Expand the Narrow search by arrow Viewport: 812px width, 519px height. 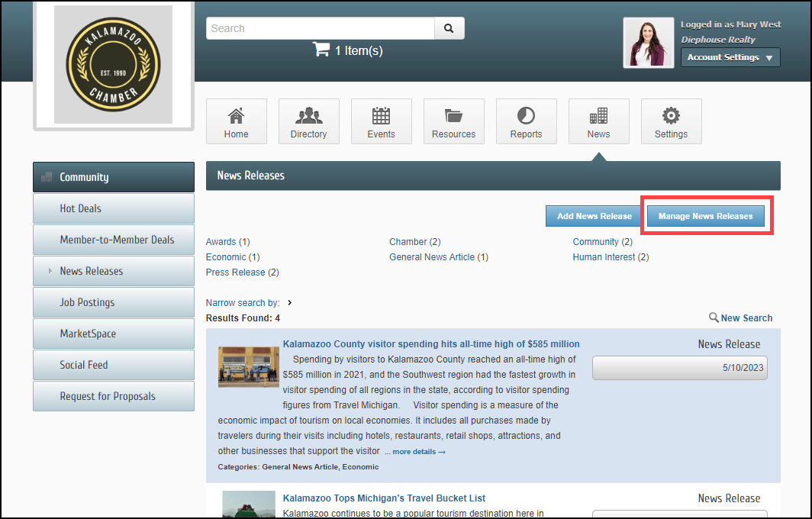290,303
